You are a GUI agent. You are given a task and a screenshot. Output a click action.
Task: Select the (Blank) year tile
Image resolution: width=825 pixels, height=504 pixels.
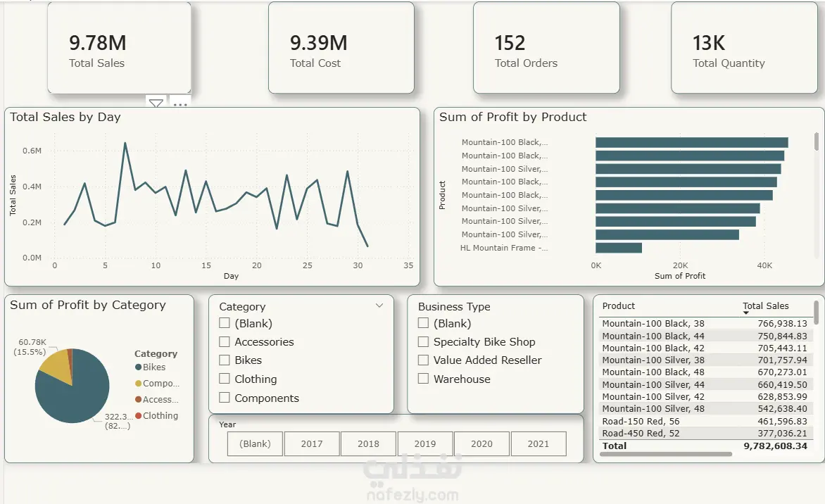256,443
